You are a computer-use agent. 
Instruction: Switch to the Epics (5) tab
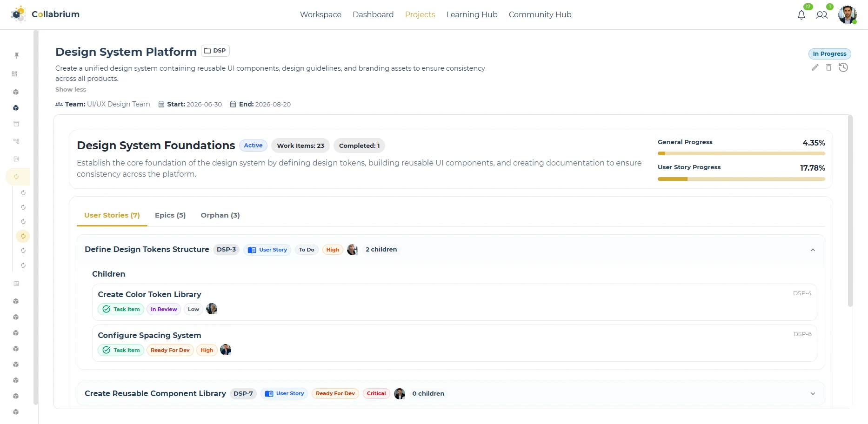tap(170, 215)
